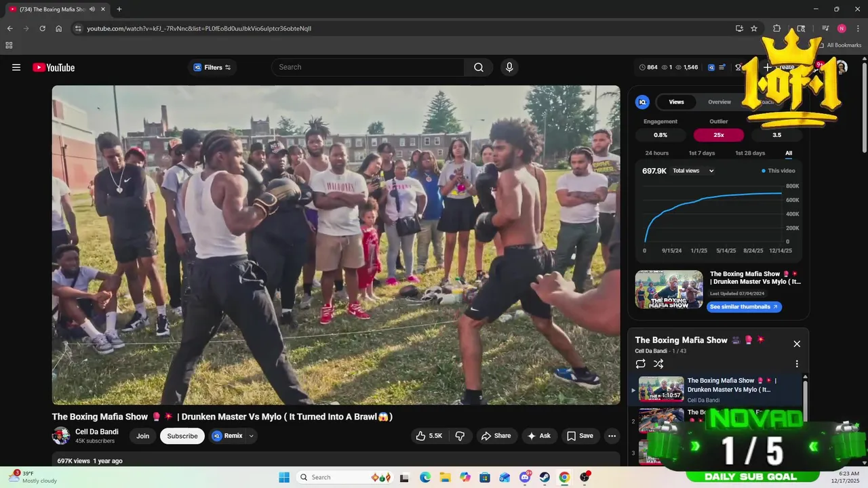Image resolution: width=868 pixels, height=488 pixels.
Task: Open the YouTube hamburger guide menu
Action: coord(16,67)
